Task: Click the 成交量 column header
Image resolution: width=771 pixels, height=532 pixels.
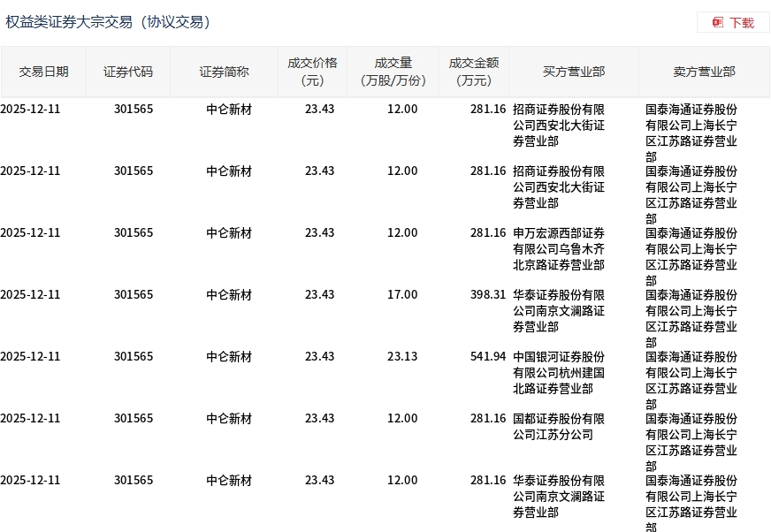Action: [x=393, y=72]
